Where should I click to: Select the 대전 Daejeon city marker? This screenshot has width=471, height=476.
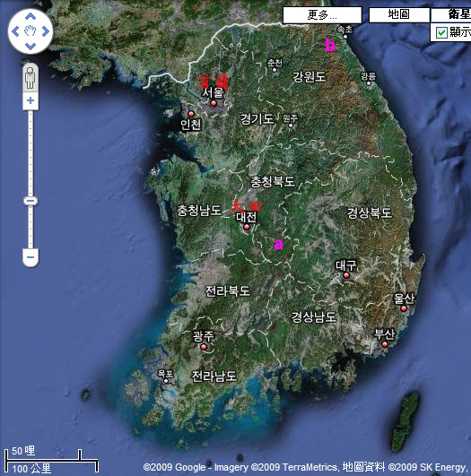(x=247, y=227)
